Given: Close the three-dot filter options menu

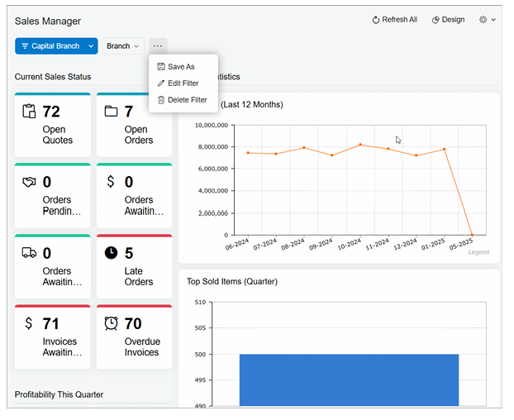Looking at the screenshot, I should 158,46.
